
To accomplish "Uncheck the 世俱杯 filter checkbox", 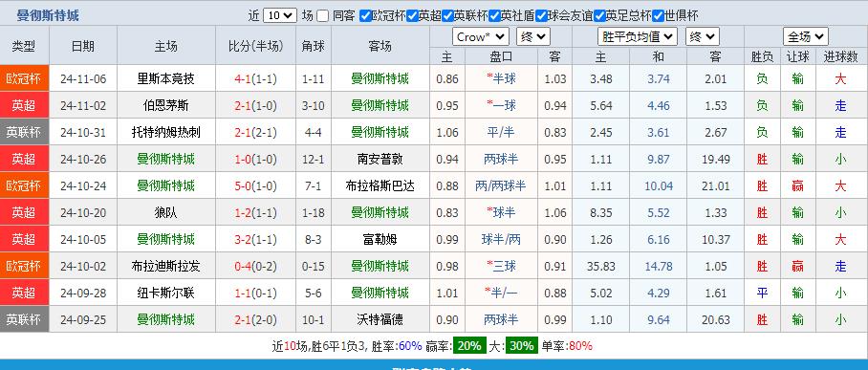I will (658, 15).
